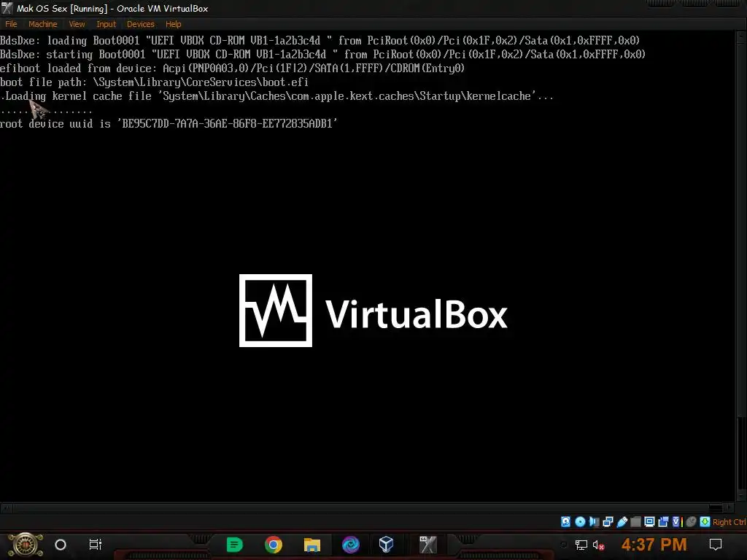Open the notification action center icon

pyautogui.click(x=716, y=544)
